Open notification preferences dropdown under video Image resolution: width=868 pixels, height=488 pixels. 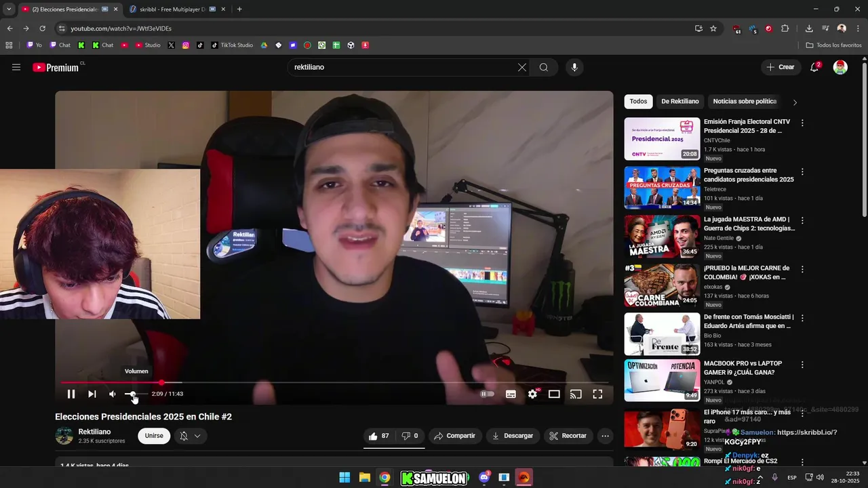(x=190, y=436)
